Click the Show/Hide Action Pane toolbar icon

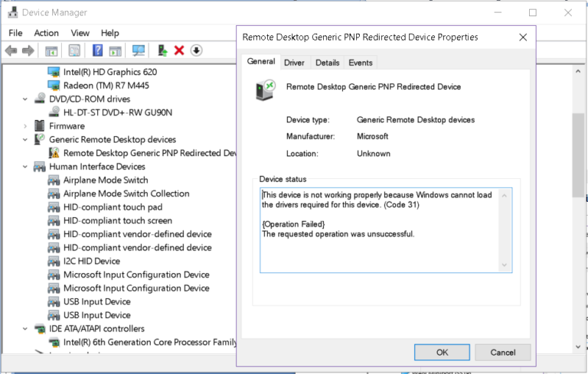[x=115, y=50]
